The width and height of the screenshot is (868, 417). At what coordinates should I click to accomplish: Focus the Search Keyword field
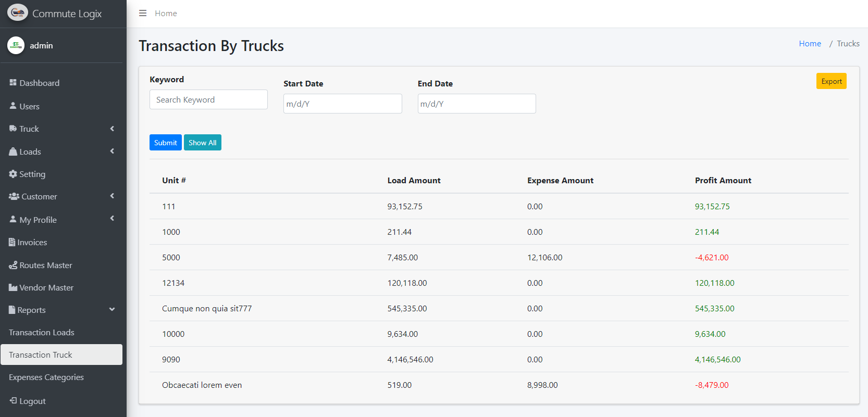click(208, 99)
